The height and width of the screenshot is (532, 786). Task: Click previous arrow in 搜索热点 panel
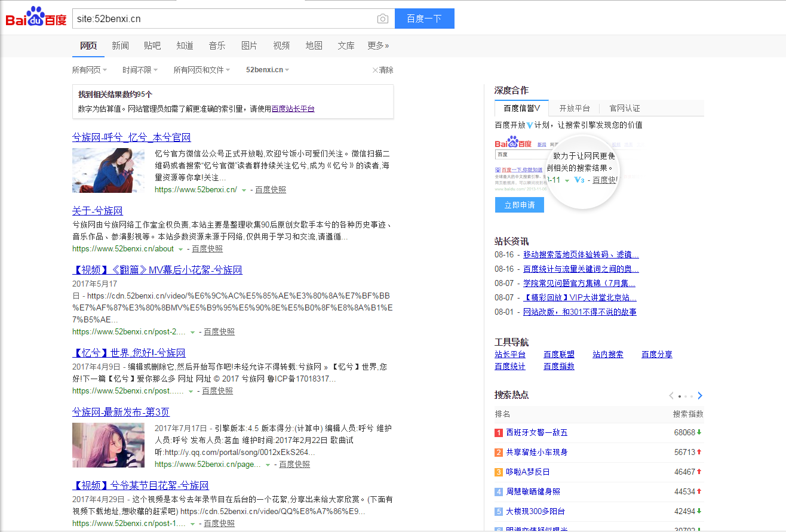point(671,395)
